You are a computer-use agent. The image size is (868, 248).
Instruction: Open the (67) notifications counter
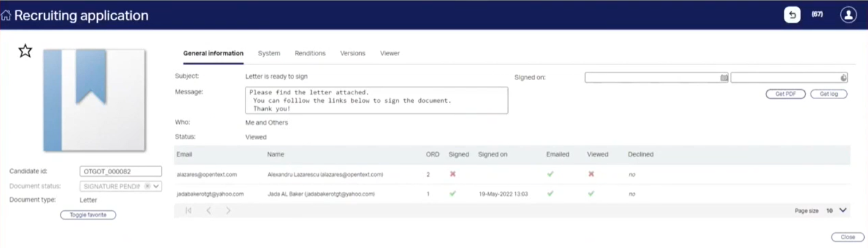(x=817, y=15)
